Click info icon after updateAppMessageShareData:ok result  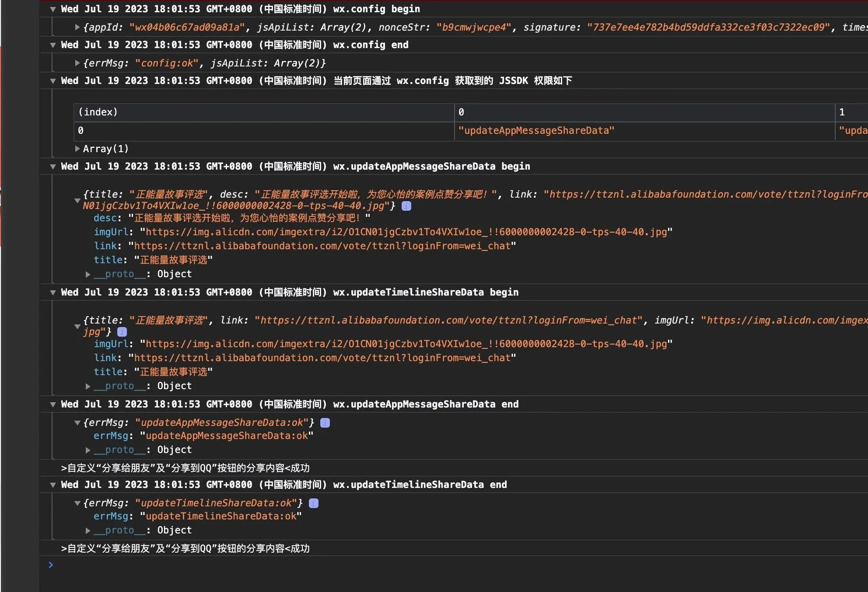[x=325, y=423]
